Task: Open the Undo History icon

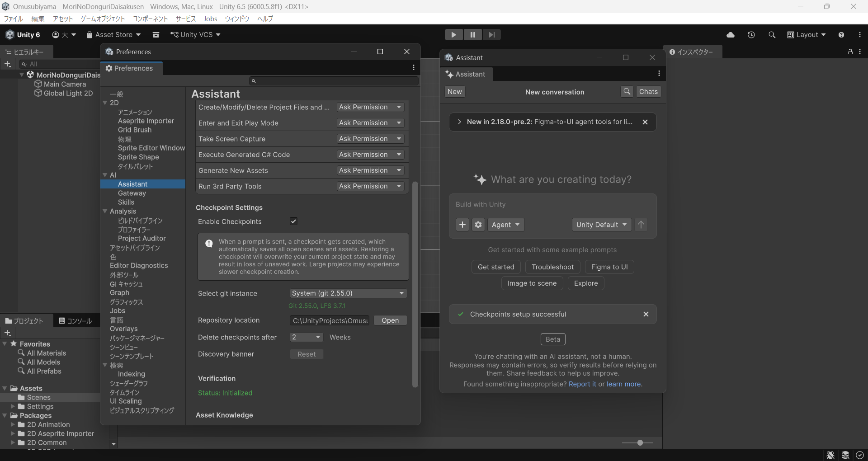Action: [751, 35]
